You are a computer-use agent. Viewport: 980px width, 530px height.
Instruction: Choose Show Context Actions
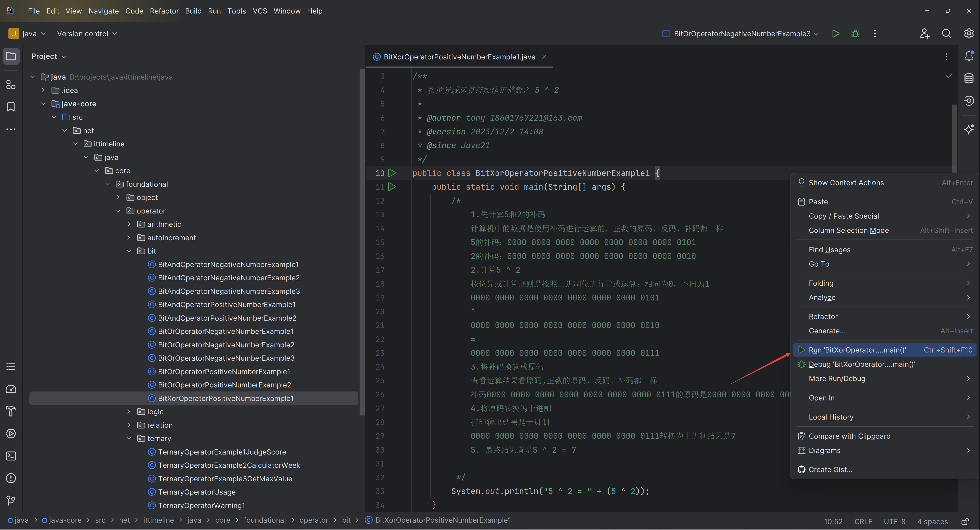coord(885,183)
